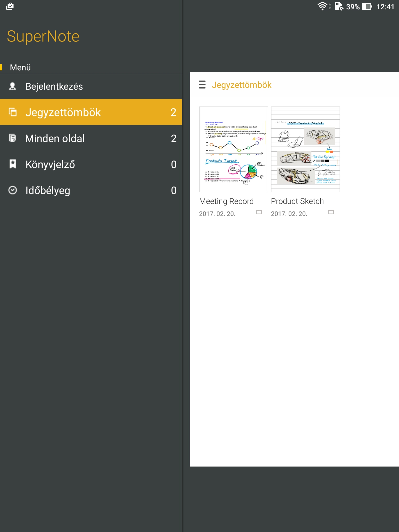
Task: Click the Jegyzettömbök header title in content pane
Action: 242,85
